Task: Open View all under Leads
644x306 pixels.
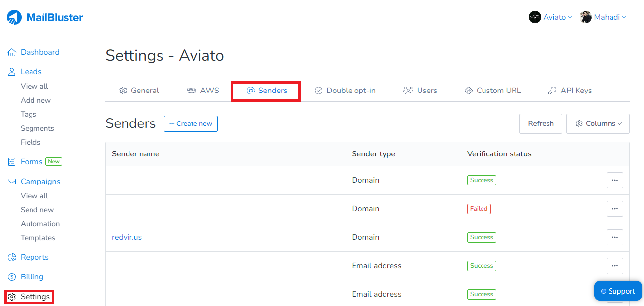Action: [34, 86]
